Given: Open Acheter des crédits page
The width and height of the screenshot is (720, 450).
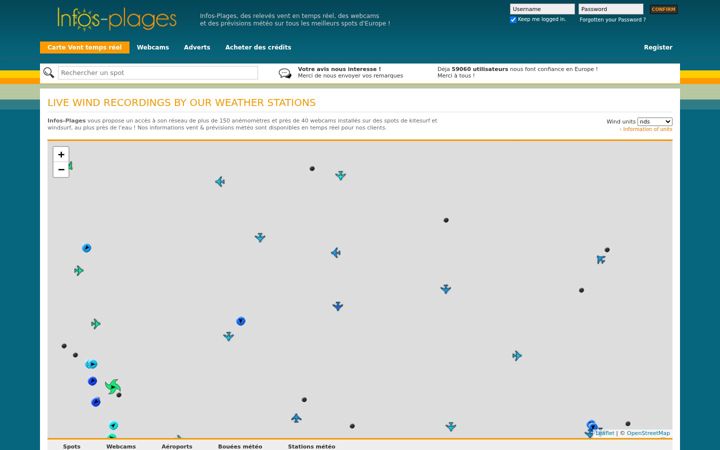Looking at the screenshot, I should [258, 47].
